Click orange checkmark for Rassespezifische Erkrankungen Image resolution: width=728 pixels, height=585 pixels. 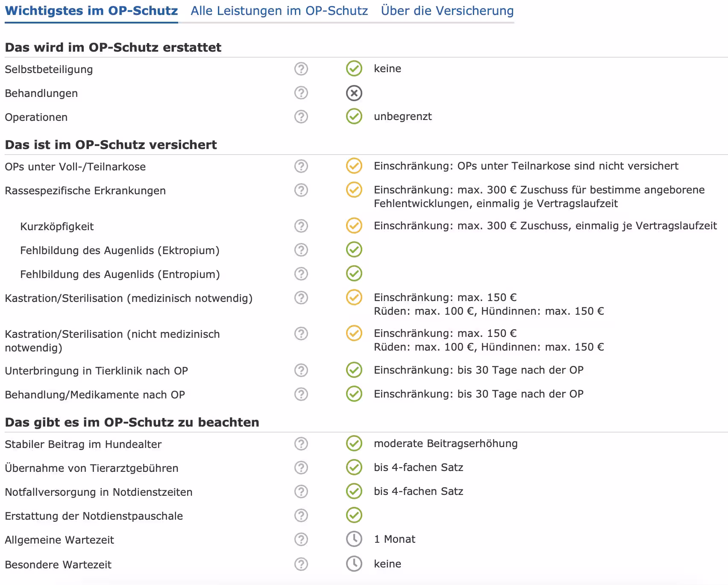coord(354,190)
